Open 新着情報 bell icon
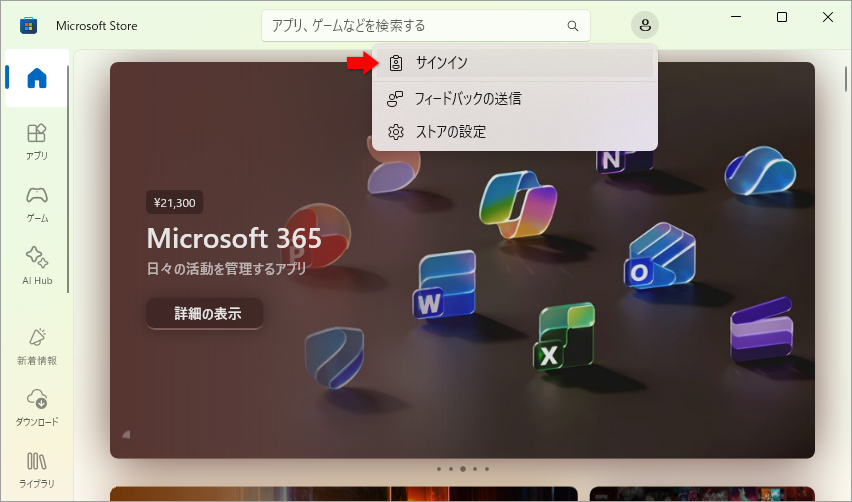 tap(37, 344)
